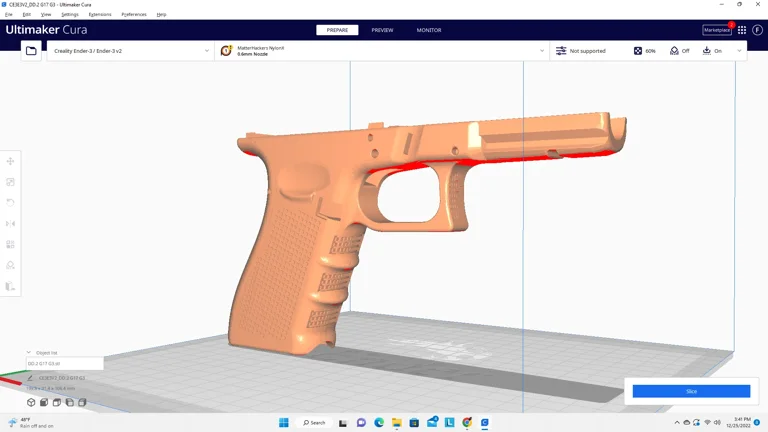Select the Support Blocker tool
Viewport: 768px width, 432px height.
point(10,265)
